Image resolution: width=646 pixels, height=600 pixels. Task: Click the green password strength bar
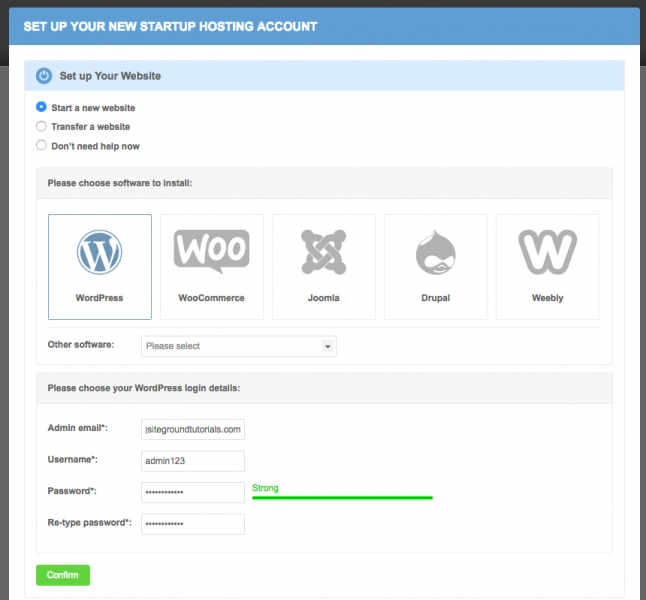click(x=342, y=498)
